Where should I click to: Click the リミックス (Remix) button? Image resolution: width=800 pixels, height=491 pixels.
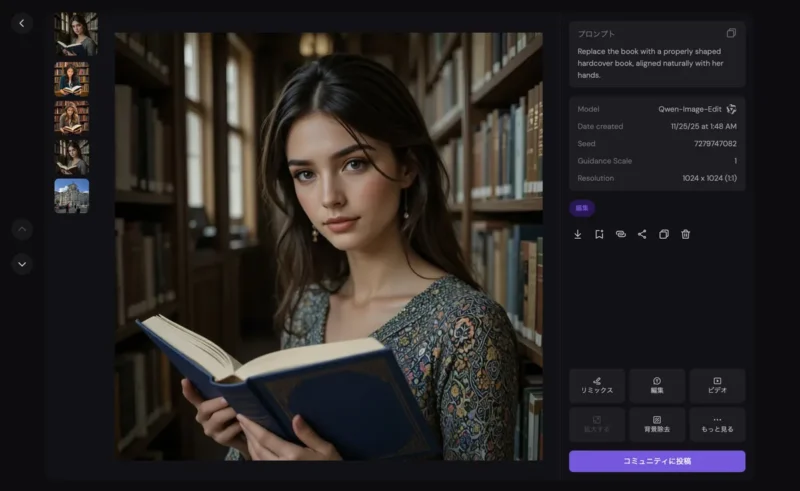pos(597,386)
